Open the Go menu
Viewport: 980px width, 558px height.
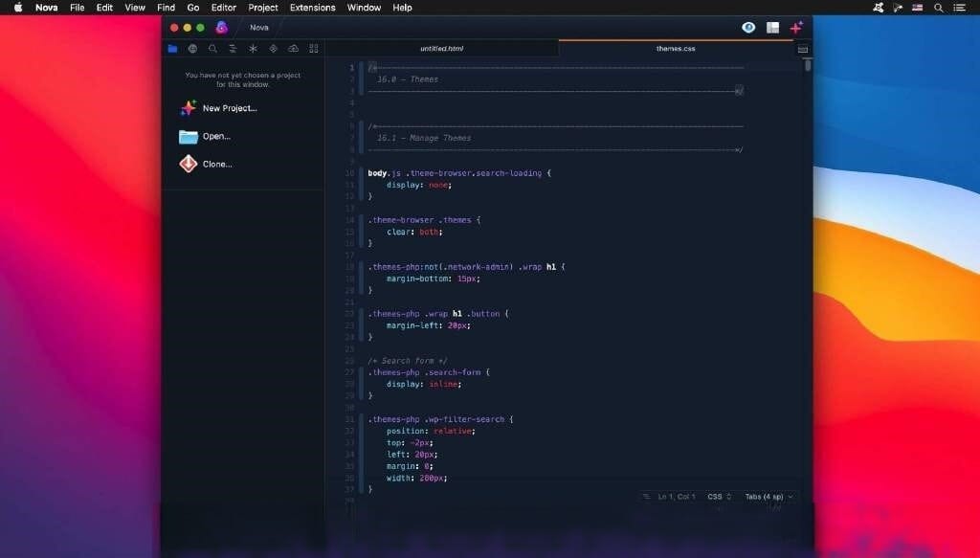pos(193,8)
